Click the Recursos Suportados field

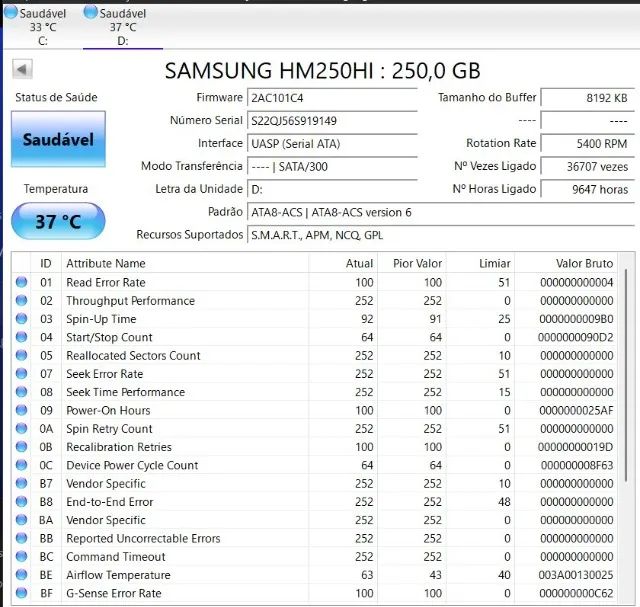point(441,235)
